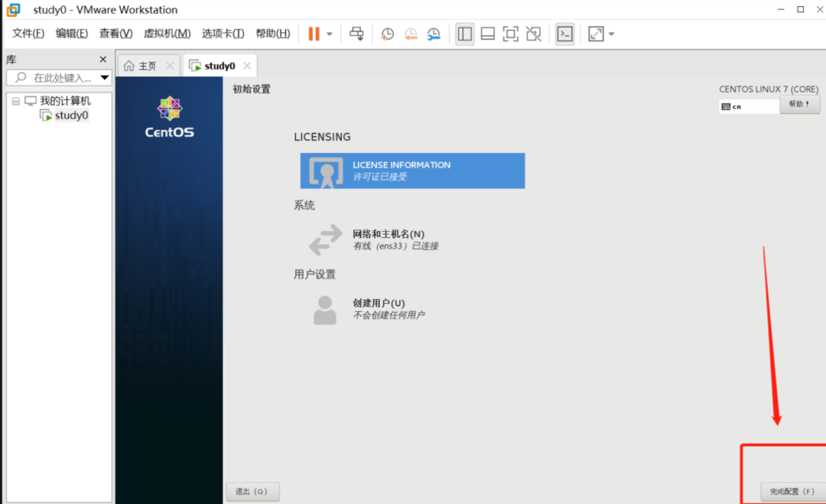Viewport: 826px width, 504px height.
Task: Minimize the VMware Workstation window
Action: point(781,9)
